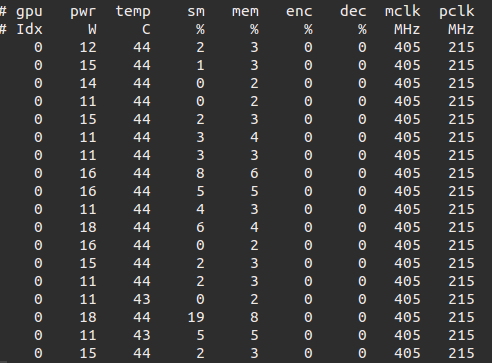
Task: Select mem 4 in the row with sm 6
Action: 254,227
